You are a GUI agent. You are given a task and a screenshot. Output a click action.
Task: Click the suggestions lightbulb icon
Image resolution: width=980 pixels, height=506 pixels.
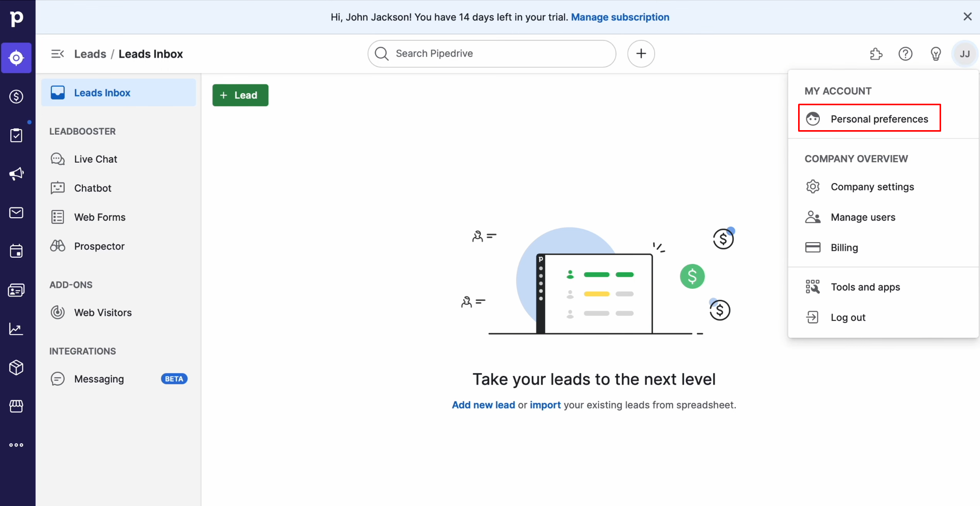point(935,53)
